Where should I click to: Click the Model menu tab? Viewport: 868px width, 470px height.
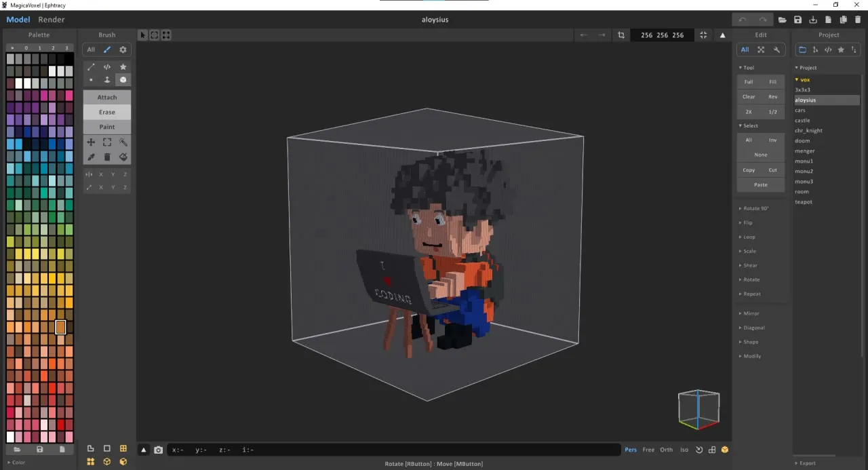(18, 19)
